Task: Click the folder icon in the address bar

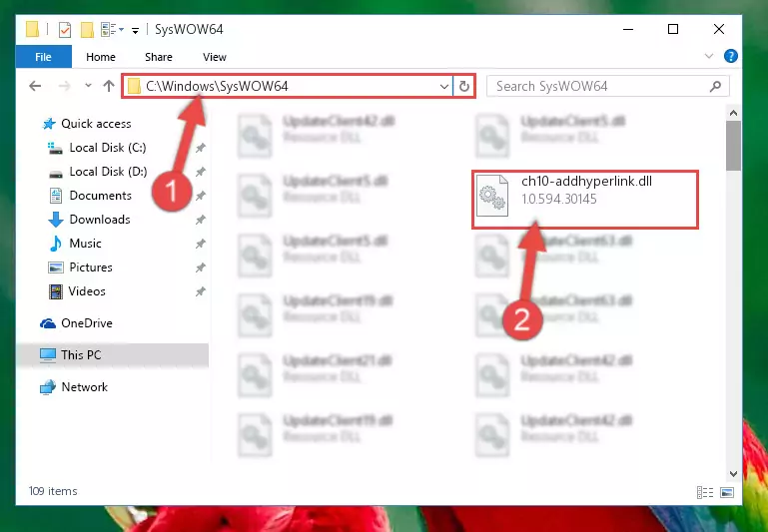Action: click(x=134, y=87)
